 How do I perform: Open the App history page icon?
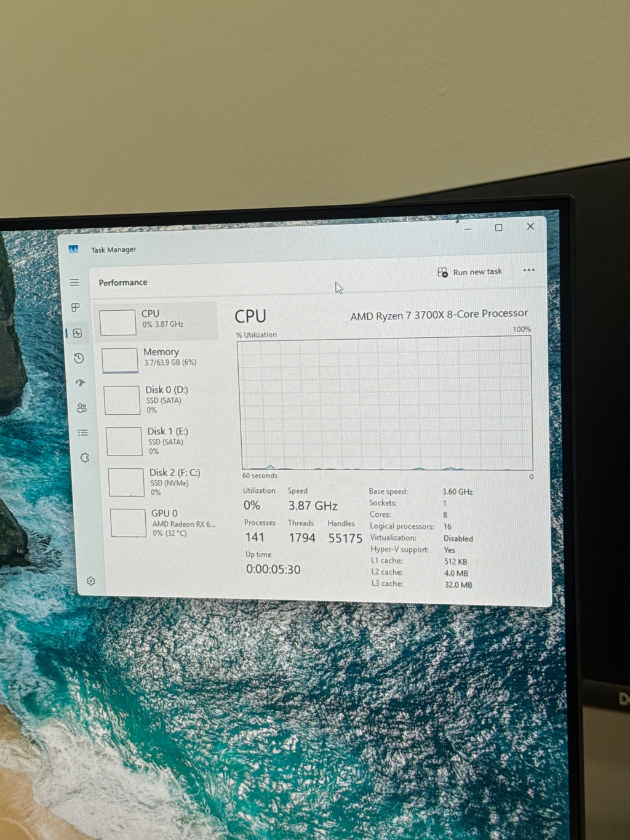click(x=79, y=358)
